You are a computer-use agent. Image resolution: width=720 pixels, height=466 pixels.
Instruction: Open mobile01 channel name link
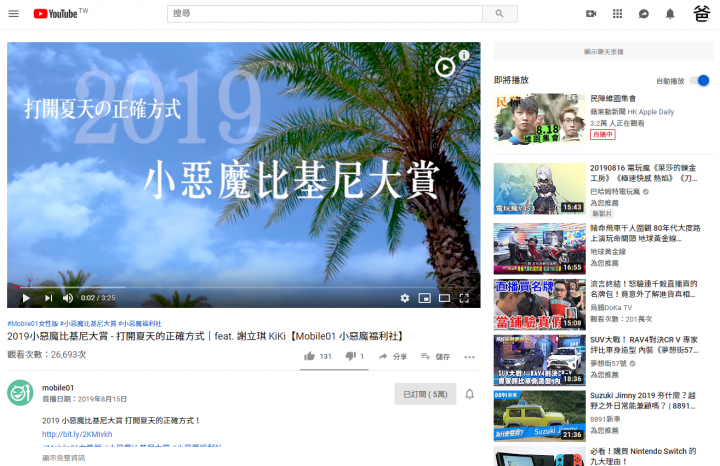point(58,387)
